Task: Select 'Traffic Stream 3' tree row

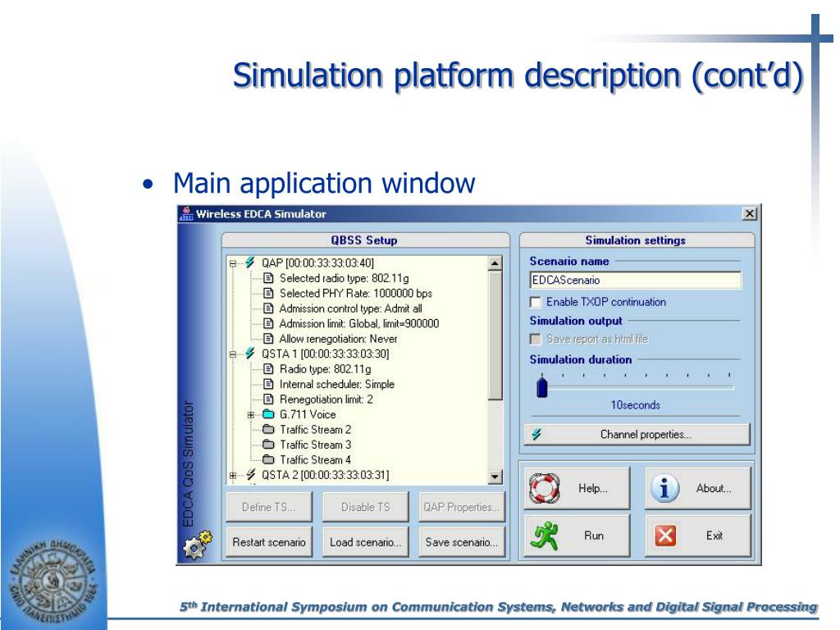Action: point(315,445)
